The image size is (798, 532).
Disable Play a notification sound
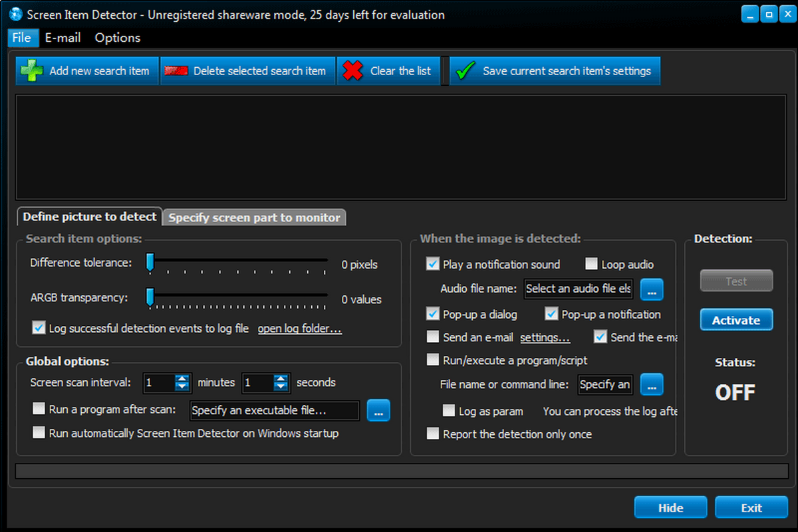pos(433,264)
